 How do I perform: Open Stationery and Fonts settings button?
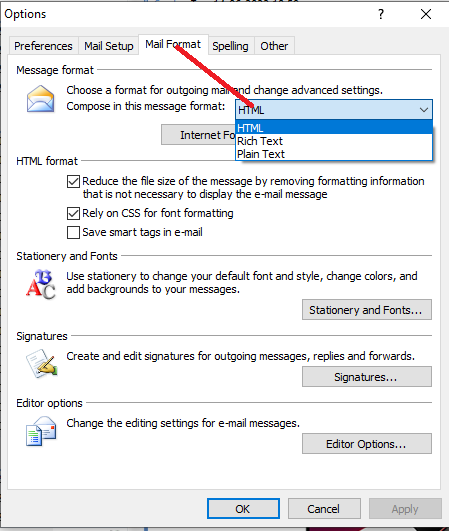[367, 310]
